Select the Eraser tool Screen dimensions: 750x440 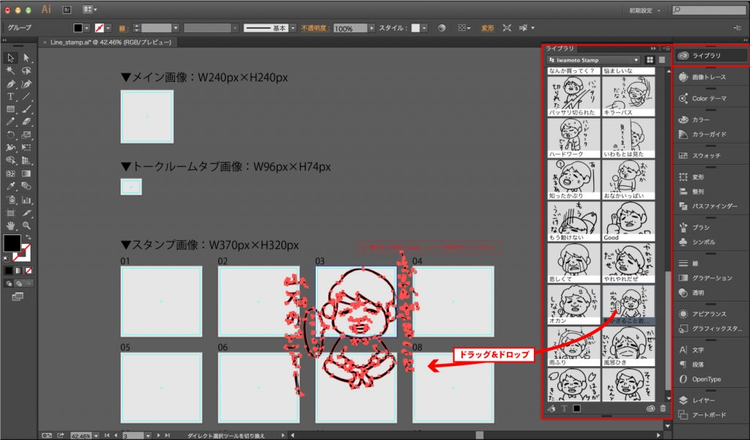[26, 122]
